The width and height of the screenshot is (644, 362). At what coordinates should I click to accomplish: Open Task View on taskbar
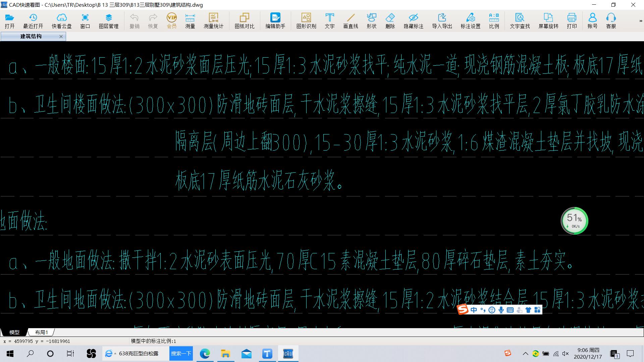click(x=70, y=354)
